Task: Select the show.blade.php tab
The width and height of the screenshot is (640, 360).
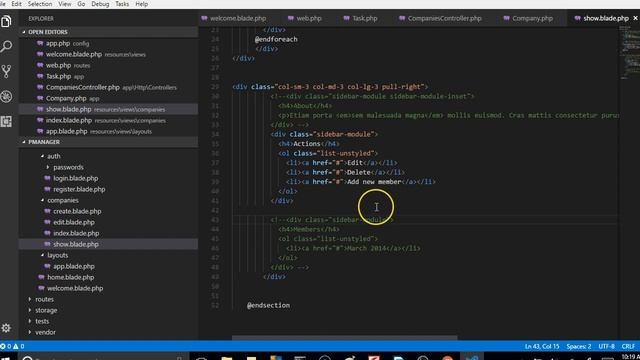Action: [x=602, y=18]
